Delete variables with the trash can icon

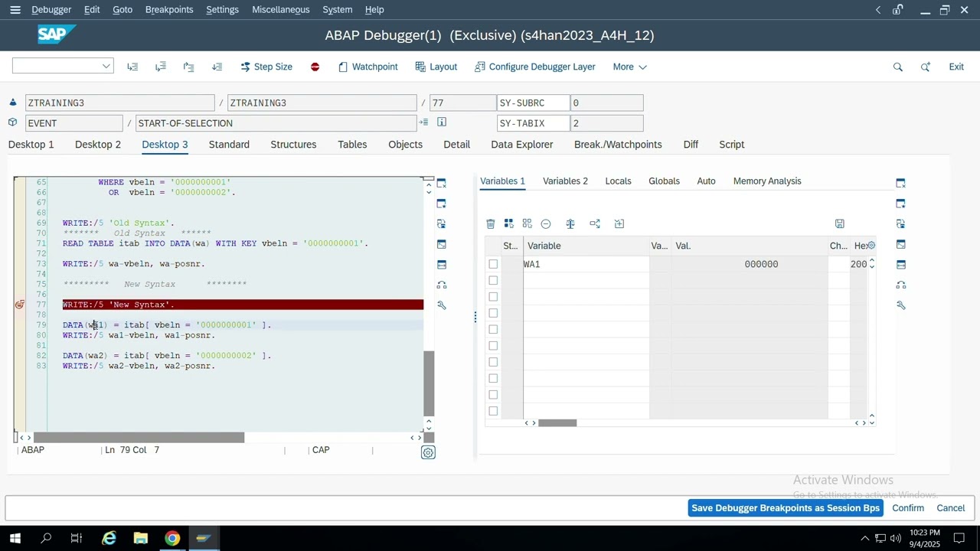coord(491,223)
